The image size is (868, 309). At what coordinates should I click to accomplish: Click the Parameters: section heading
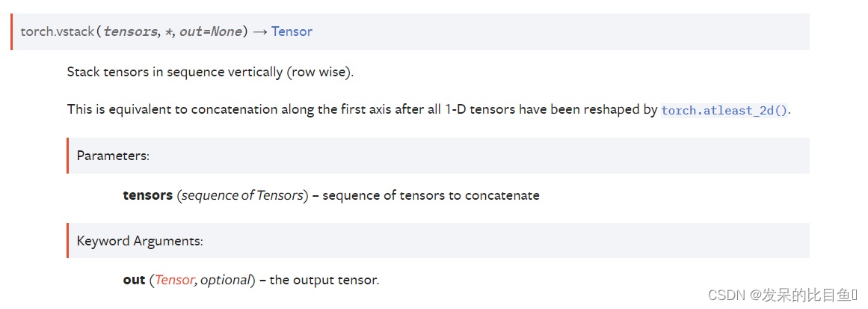(x=114, y=156)
